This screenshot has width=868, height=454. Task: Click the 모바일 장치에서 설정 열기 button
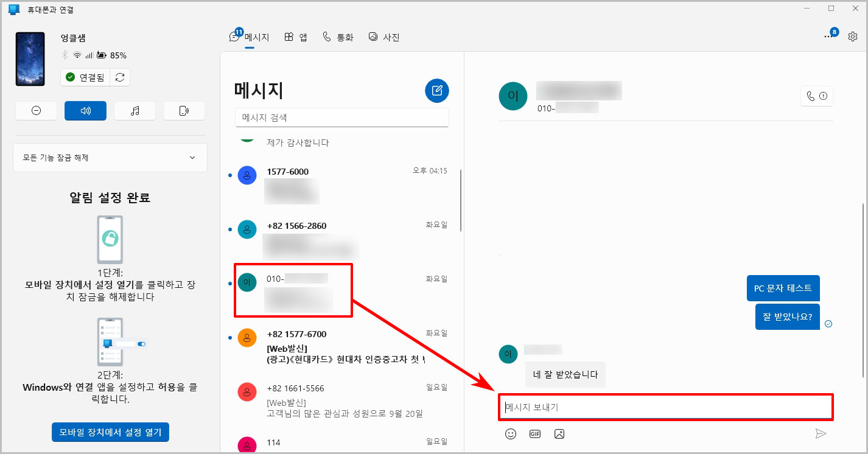[x=110, y=432]
